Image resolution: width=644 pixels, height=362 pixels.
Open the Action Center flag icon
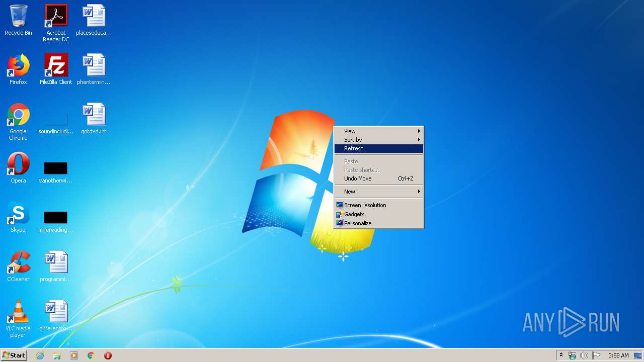pos(596,355)
